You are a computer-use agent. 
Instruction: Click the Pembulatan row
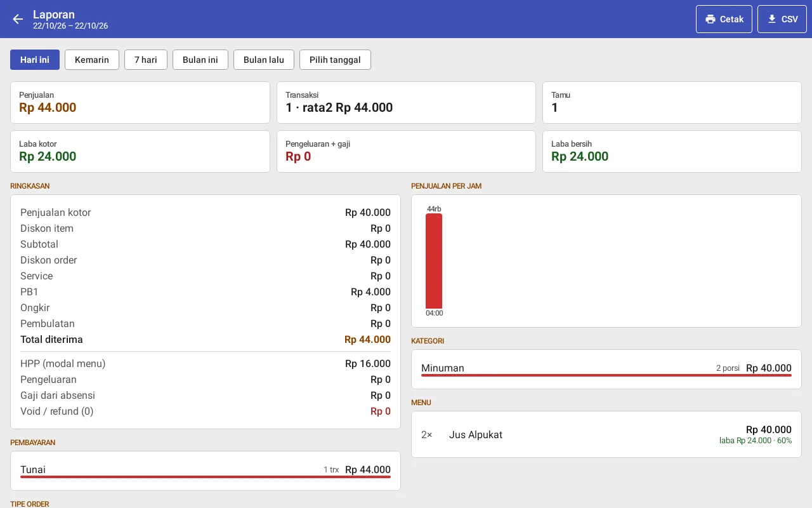pyautogui.click(x=206, y=324)
